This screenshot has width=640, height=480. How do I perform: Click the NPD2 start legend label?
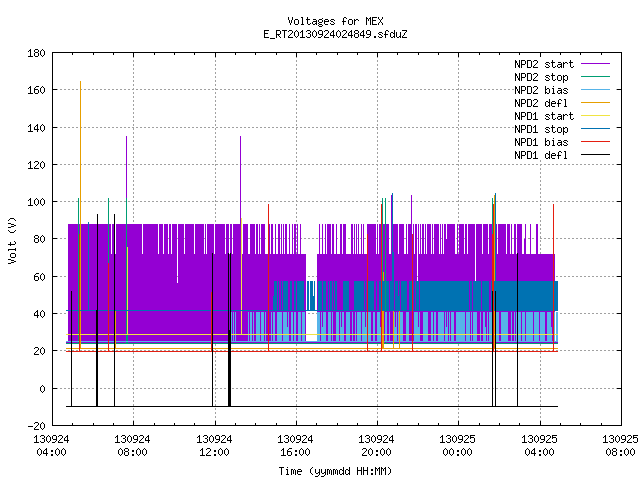click(x=544, y=64)
